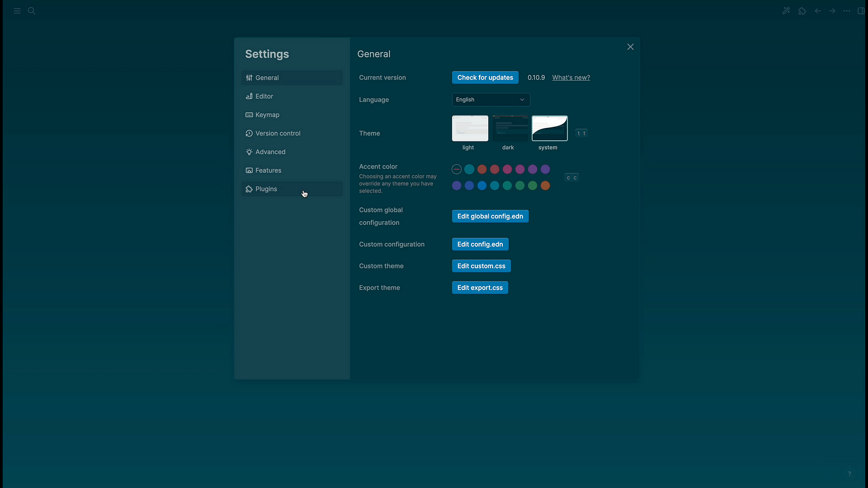Navigate back with the left arrow
Image resolution: width=868 pixels, height=488 pixels.
click(818, 11)
